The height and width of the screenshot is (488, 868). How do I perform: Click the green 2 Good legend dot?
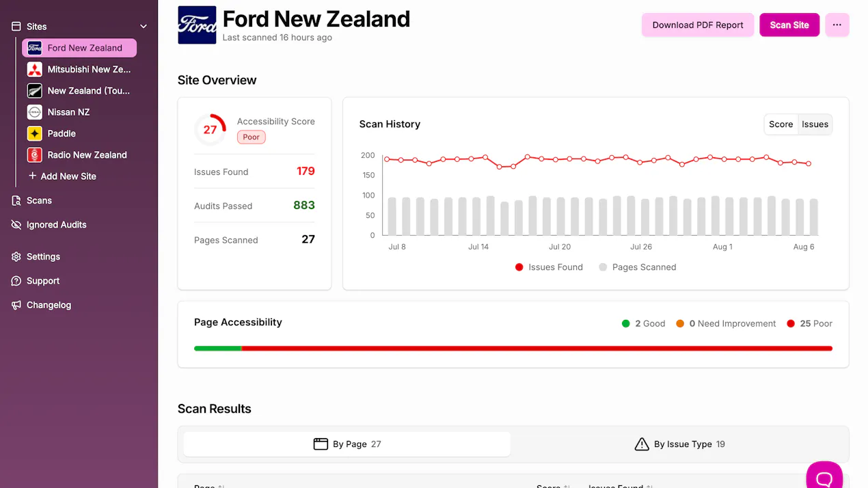[625, 324]
